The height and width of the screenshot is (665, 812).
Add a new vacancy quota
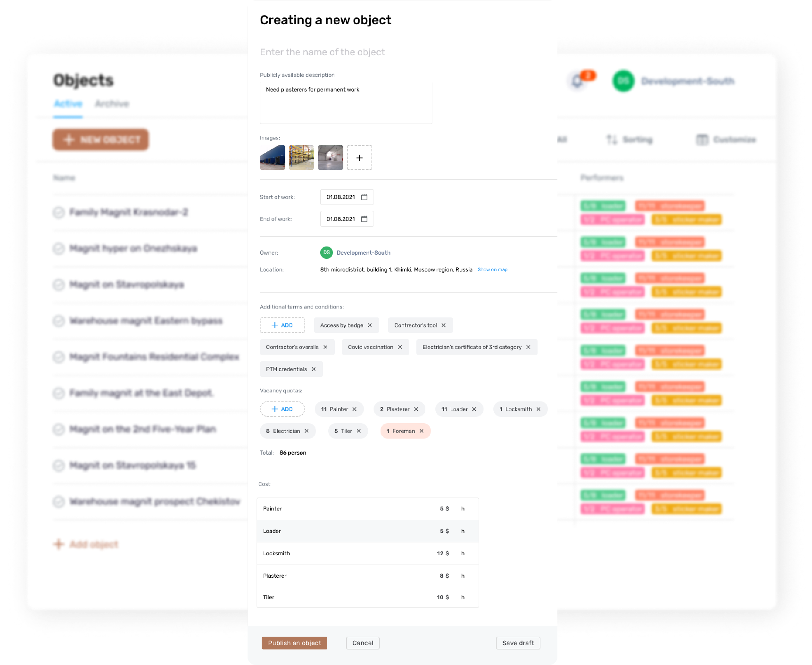point(282,409)
